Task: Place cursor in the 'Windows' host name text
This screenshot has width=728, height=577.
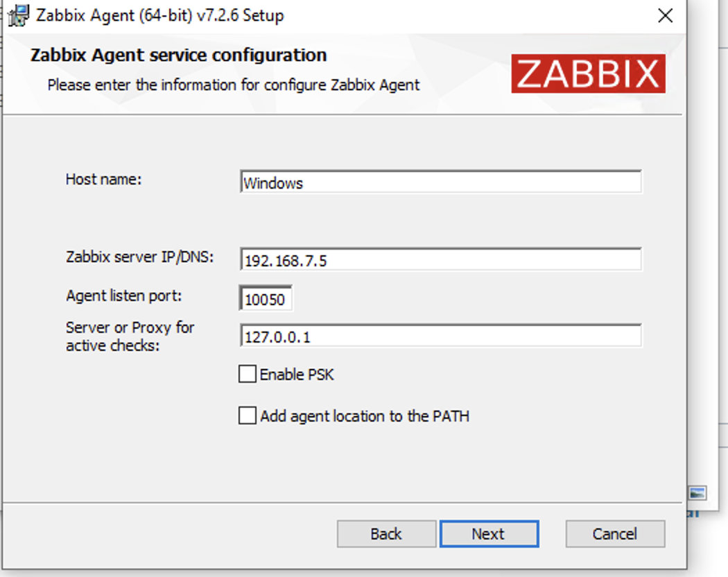Action: pyautogui.click(x=273, y=183)
